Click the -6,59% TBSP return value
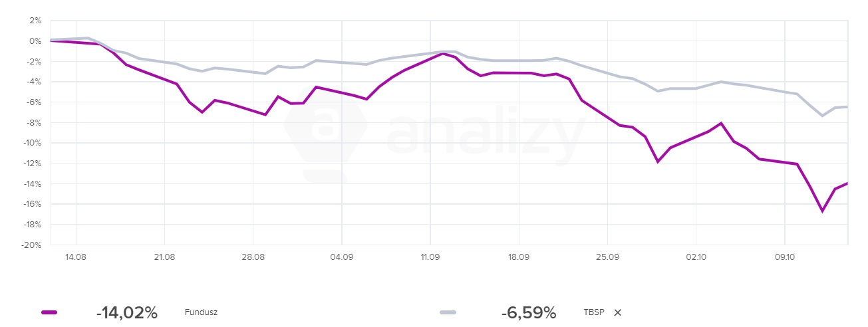Screen dimensions: 868x327 tap(529, 313)
